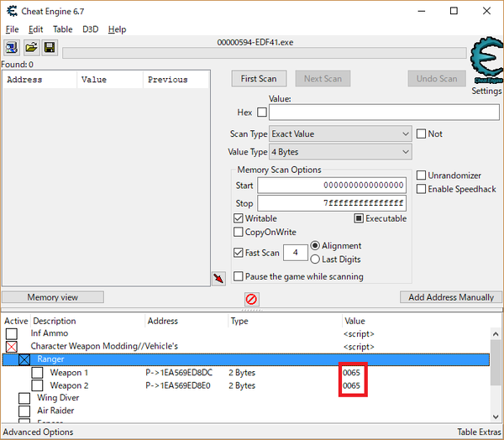
Task: Toggle the Air Raider checkbox
Action: point(24,411)
